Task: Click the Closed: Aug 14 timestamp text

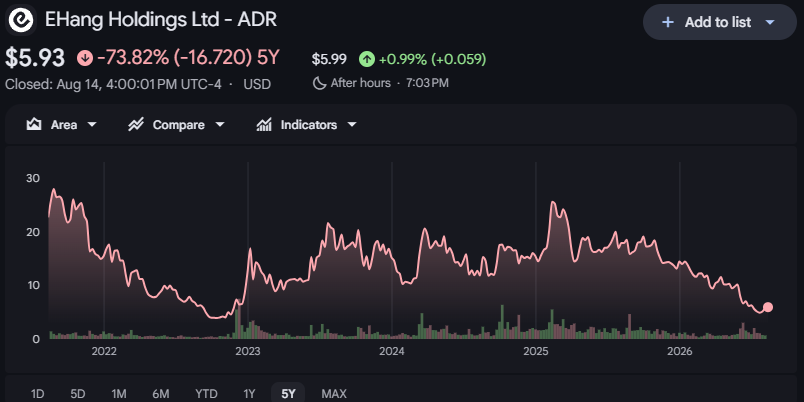Action: (x=113, y=84)
